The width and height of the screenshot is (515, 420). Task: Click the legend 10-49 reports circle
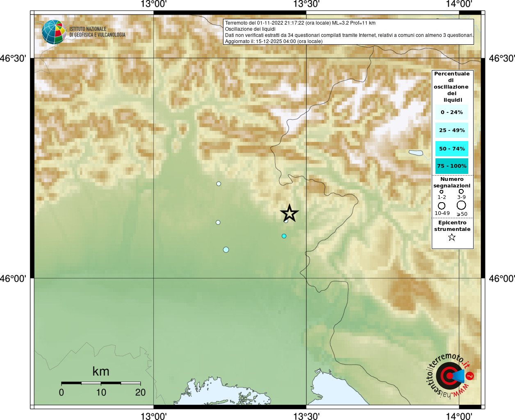click(x=442, y=205)
